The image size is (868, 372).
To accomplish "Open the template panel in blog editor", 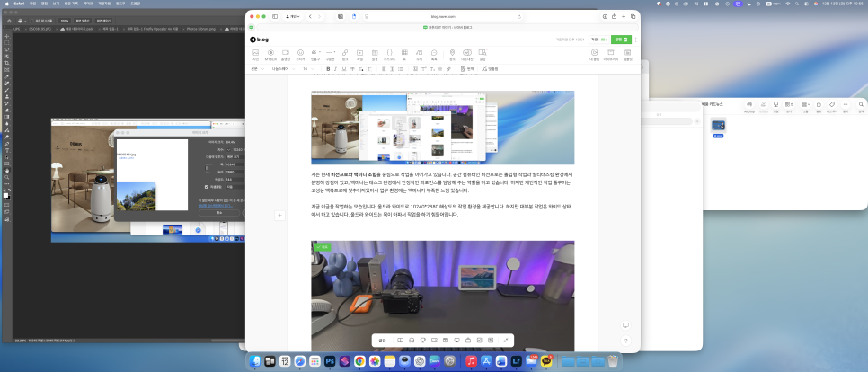I will 627,54.
